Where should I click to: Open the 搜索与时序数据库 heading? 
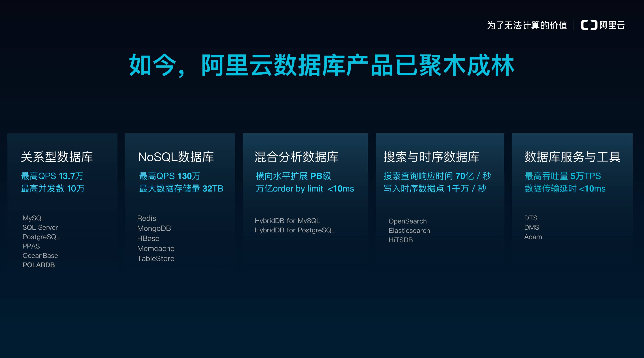[x=431, y=157]
